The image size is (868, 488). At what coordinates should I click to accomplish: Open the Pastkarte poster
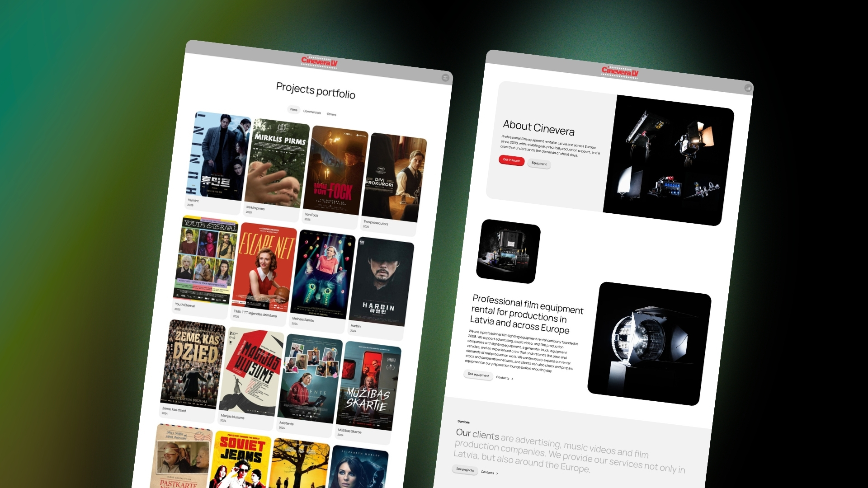click(182, 455)
